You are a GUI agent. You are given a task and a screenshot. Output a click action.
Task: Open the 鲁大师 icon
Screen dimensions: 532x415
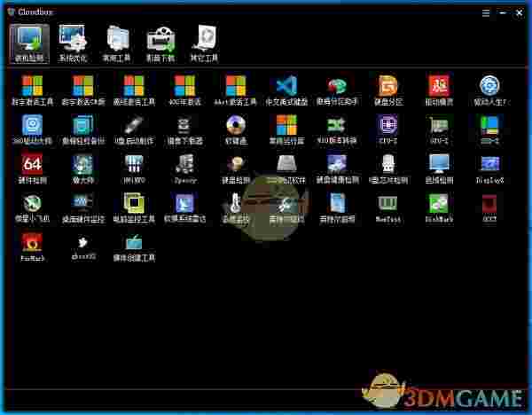click(x=83, y=164)
